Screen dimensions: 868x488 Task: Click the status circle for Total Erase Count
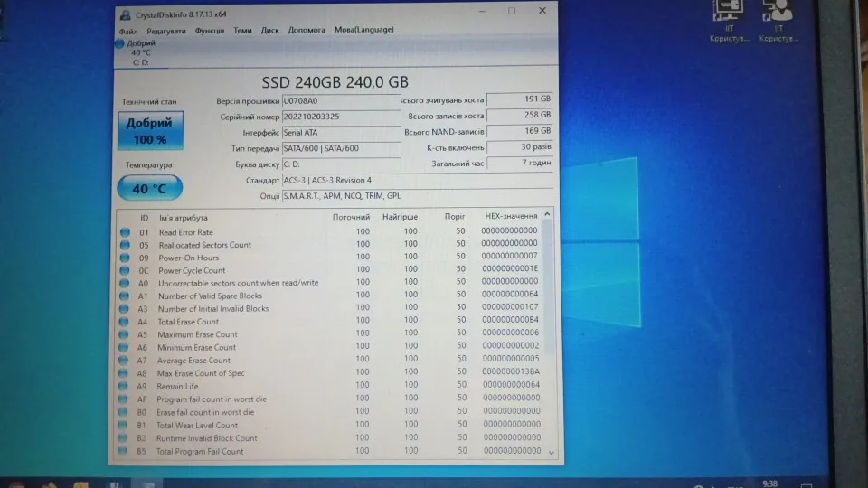click(x=124, y=322)
